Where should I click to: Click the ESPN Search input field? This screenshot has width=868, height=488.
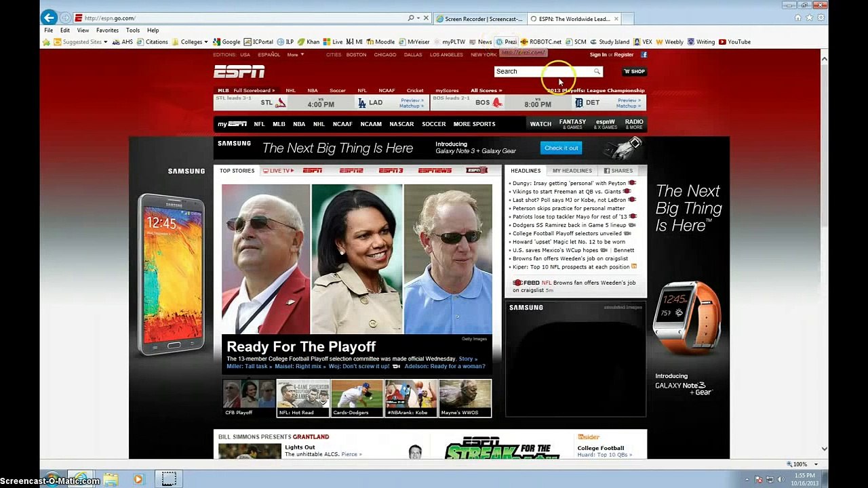coord(542,71)
